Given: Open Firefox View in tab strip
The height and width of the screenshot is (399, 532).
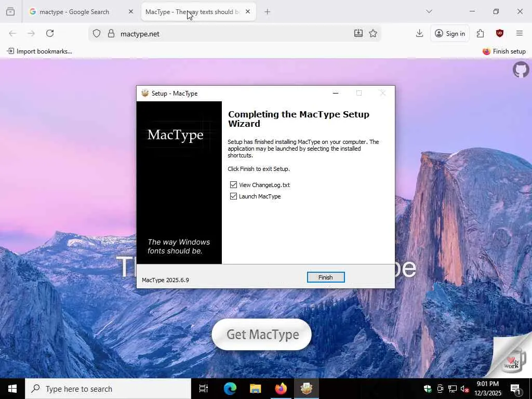Looking at the screenshot, I should click(x=10, y=12).
